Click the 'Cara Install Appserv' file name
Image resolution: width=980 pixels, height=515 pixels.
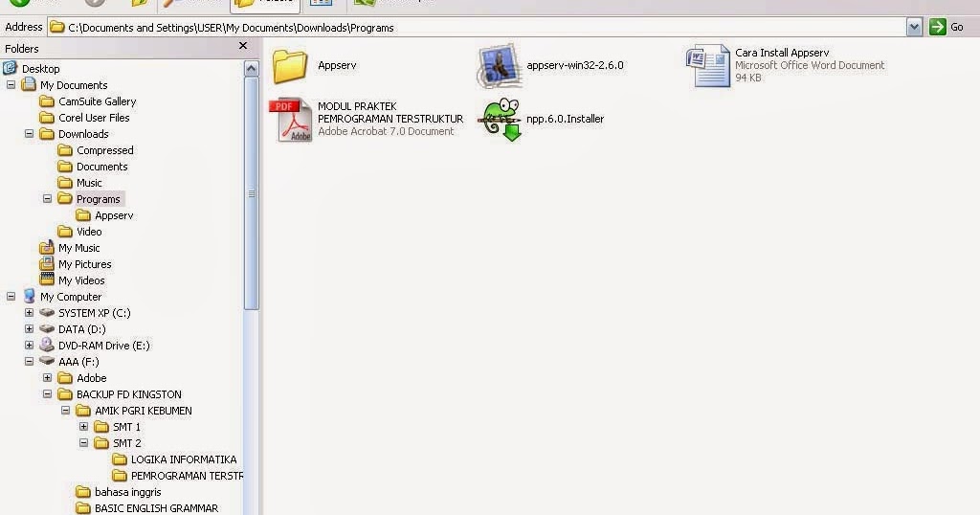(x=782, y=53)
